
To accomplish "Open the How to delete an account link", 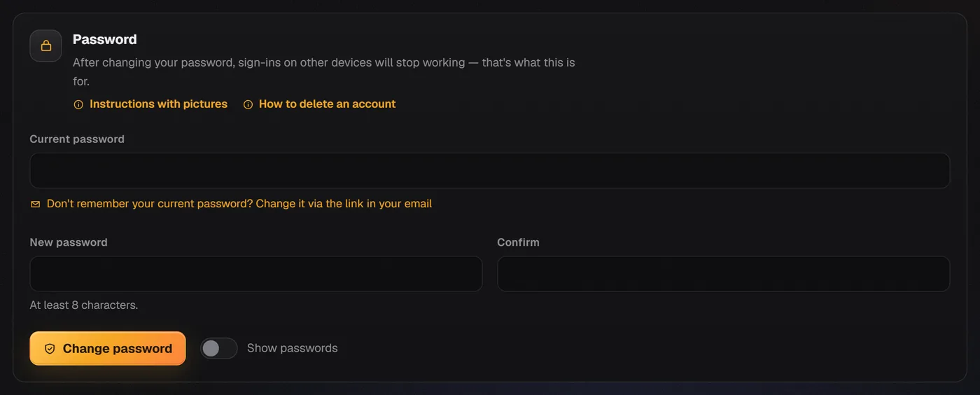I will click(328, 104).
